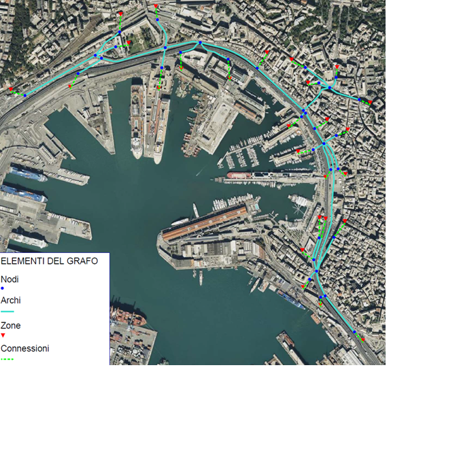
Task: Select the 'Zone' legend label
Action: coord(11,326)
